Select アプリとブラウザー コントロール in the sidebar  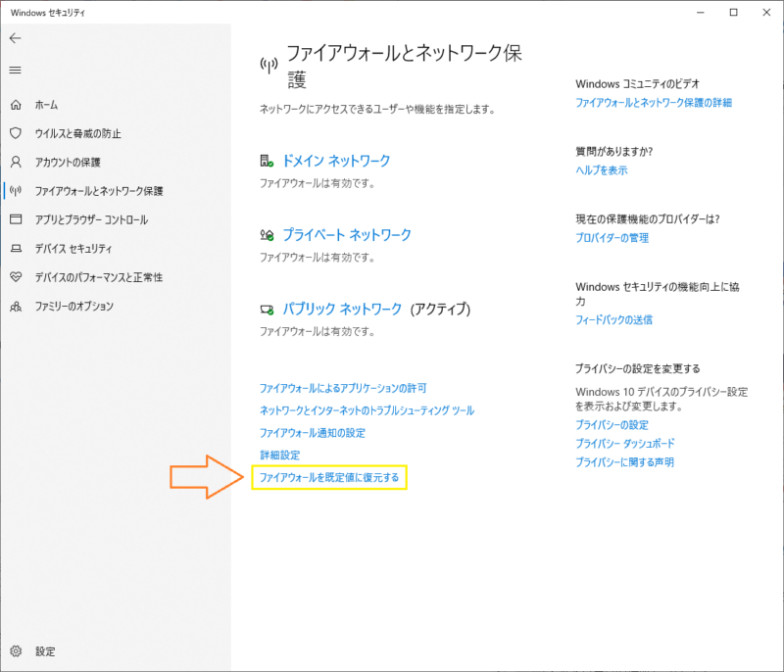[91, 219]
